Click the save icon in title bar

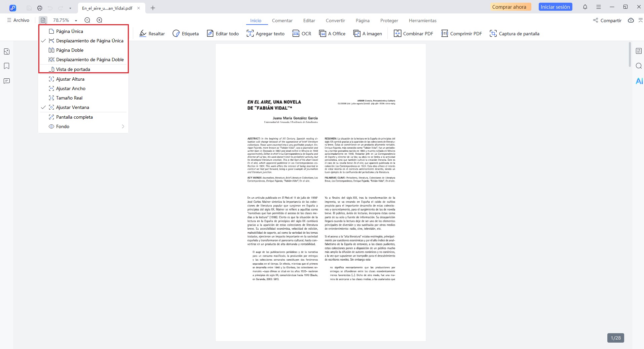[x=29, y=8]
